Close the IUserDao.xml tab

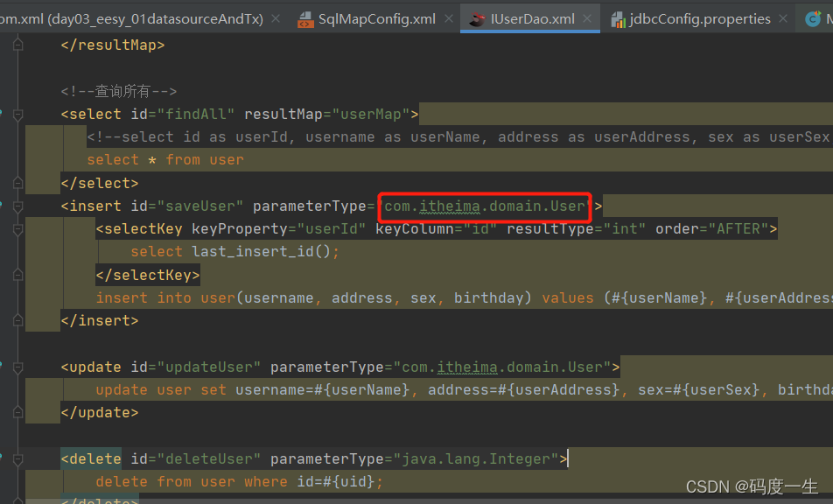pos(587,18)
